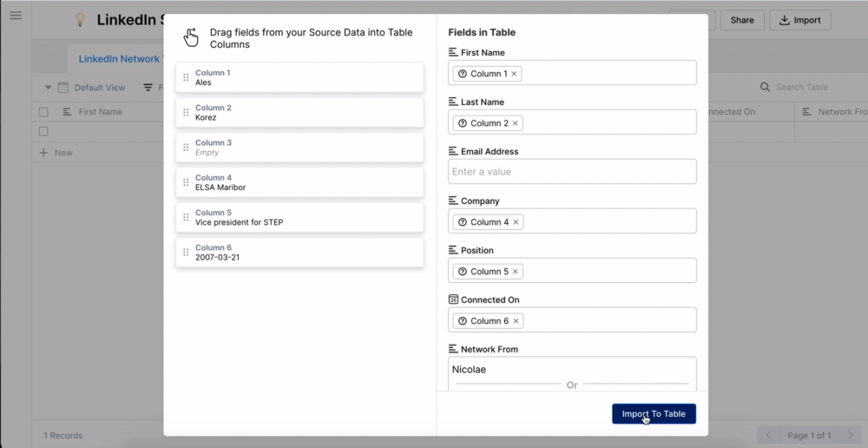The image size is (868, 448).
Task: Click the lightbulb icon beside LinkedIn title
Action: coord(80,20)
